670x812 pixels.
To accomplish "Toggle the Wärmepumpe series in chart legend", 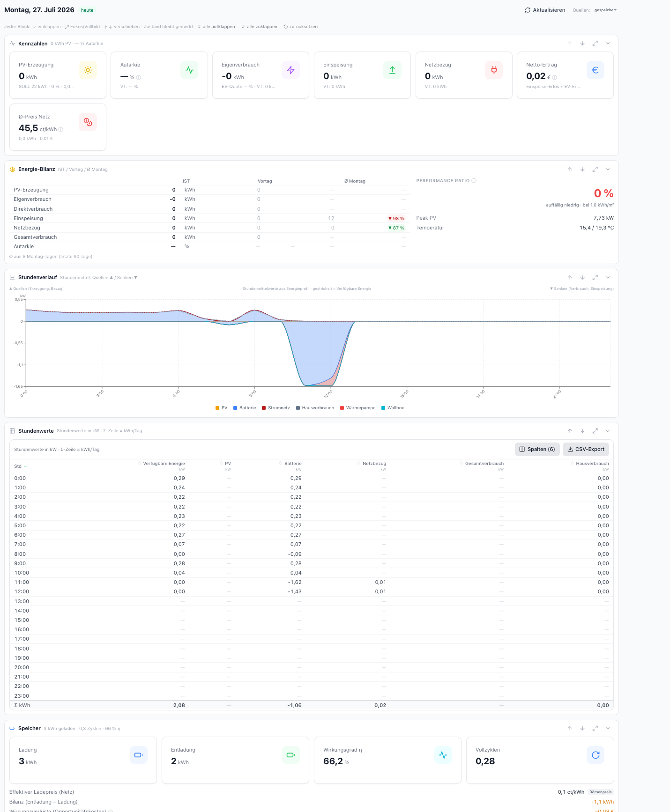I will [x=358, y=408].
